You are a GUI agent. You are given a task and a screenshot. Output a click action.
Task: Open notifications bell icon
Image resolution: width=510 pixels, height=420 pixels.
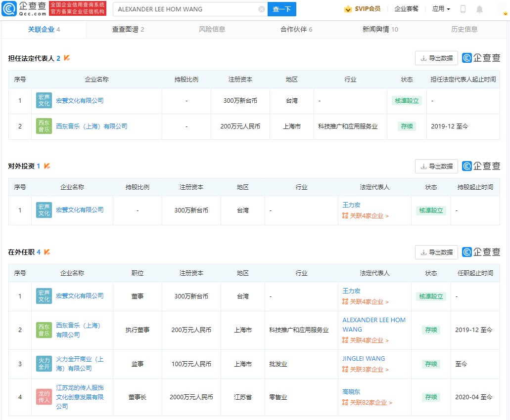pos(479,9)
